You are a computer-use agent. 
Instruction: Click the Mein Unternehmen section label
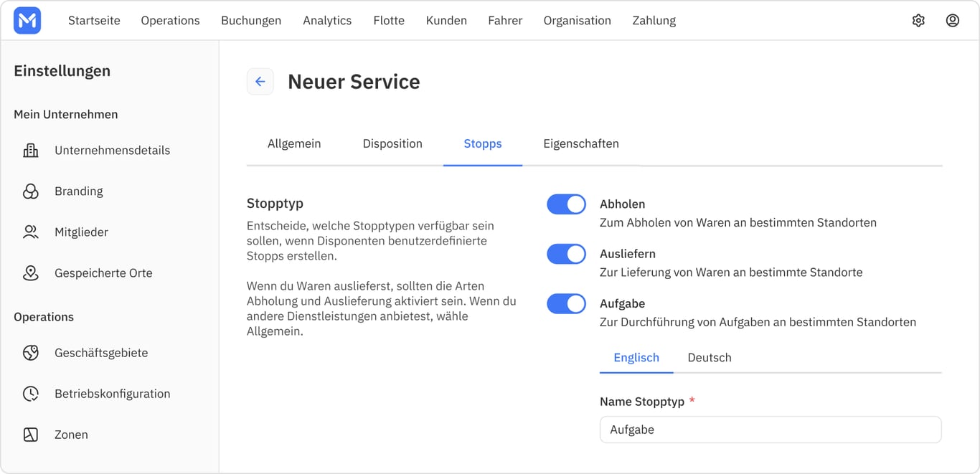66,115
